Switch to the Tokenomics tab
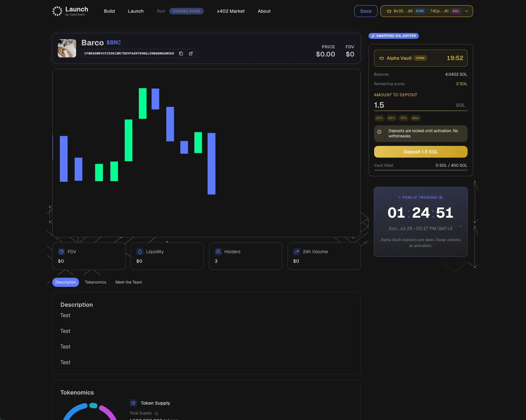 click(x=96, y=282)
